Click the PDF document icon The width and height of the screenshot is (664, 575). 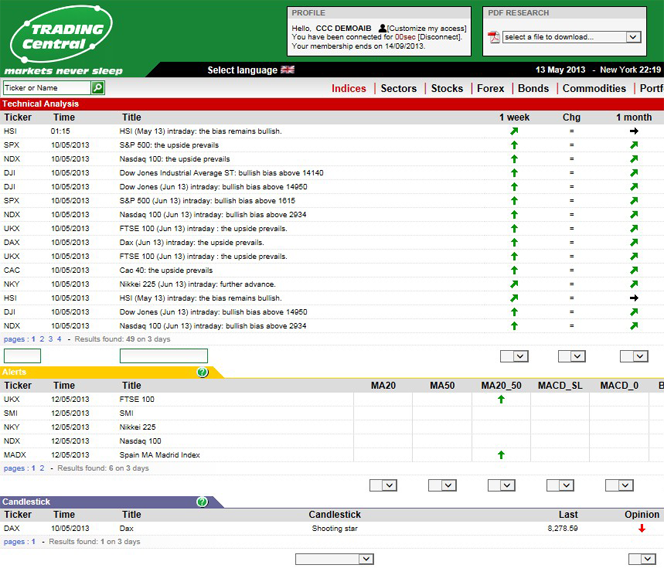point(494,37)
